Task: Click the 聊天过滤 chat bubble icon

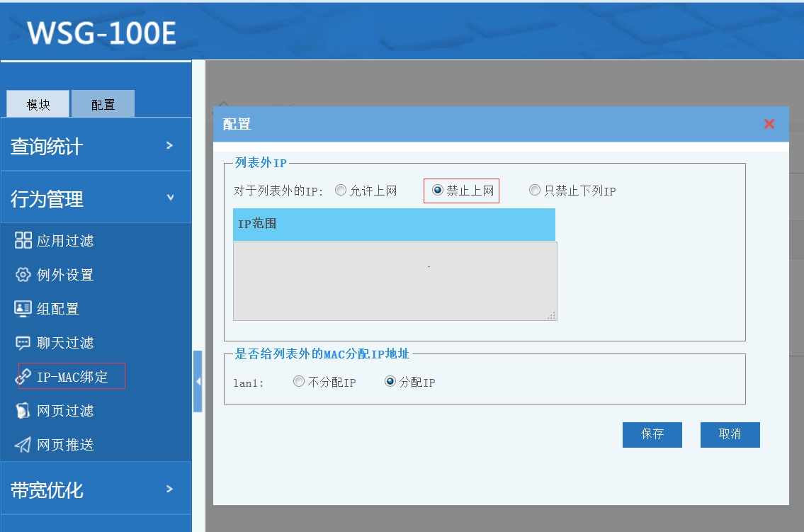Action: coord(23,343)
